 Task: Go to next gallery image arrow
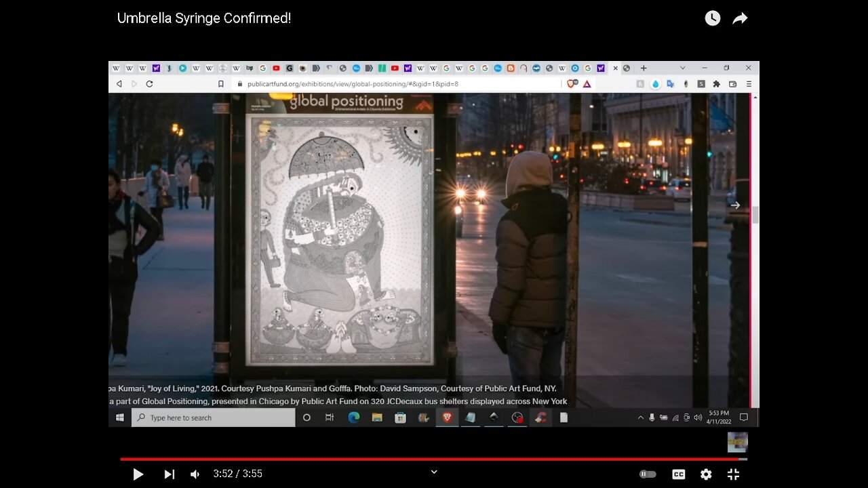pos(735,205)
